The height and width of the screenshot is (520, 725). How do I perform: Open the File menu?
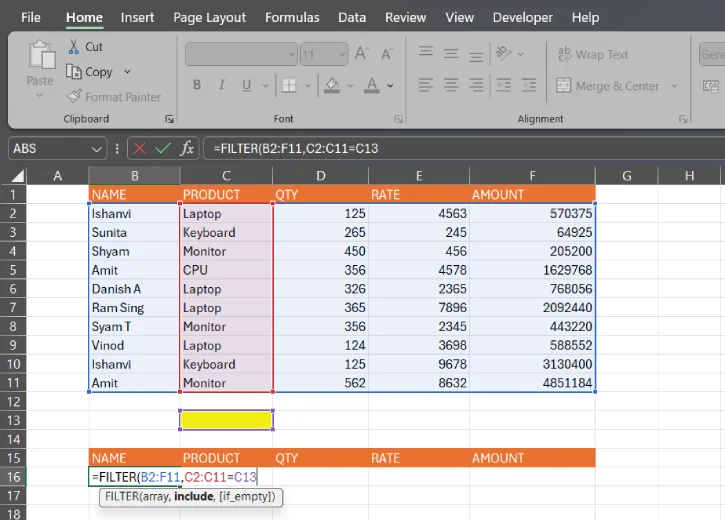point(31,18)
